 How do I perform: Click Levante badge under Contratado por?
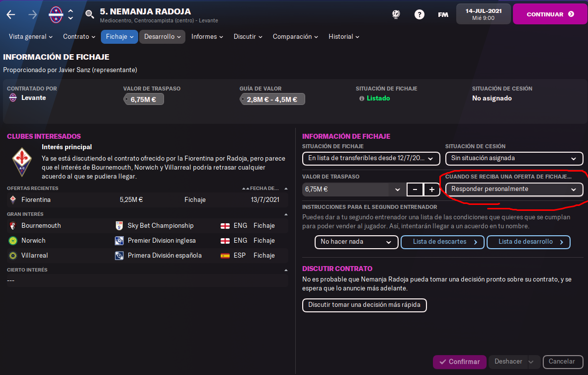(13, 97)
